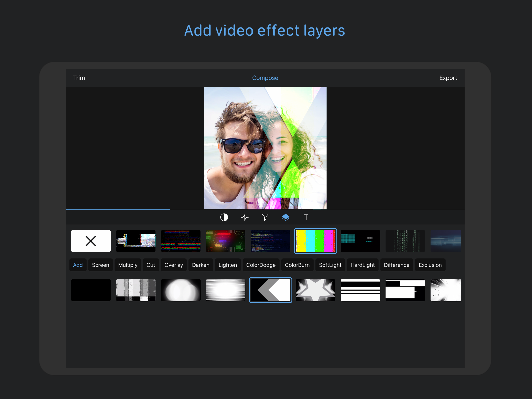The image size is (532, 399).
Task: Select the RGB color bars glitch effect
Action: pyautogui.click(x=315, y=241)
